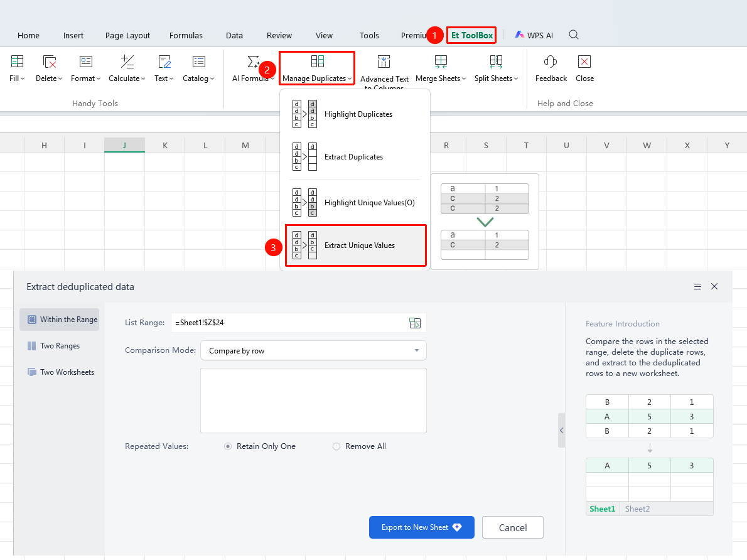Choose Highlight Duplicates from the menu
The width and height of the screenshot is (747, 560).
pyautogui.click(x=355, y=114)
